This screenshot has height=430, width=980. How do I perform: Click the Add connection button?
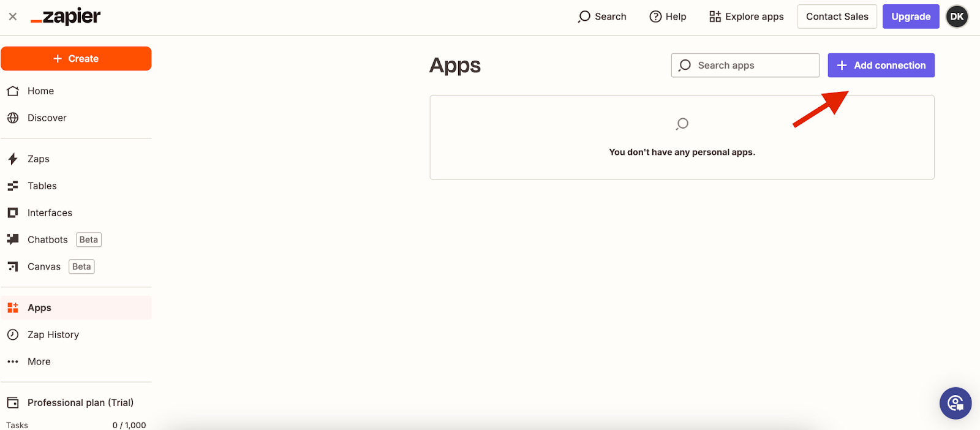click(881, 66)
